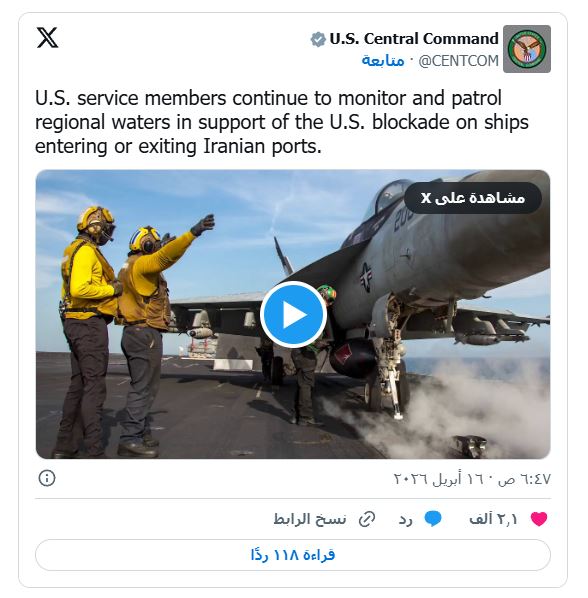Open the info icon below the video
The width and height of the screenshot is (588, 598).
click(47, 478)
